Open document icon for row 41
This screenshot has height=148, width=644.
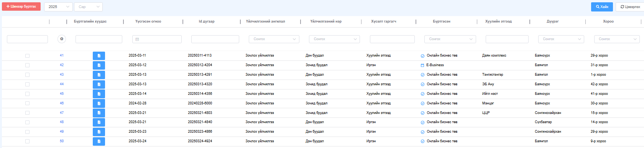pos(99,56)
